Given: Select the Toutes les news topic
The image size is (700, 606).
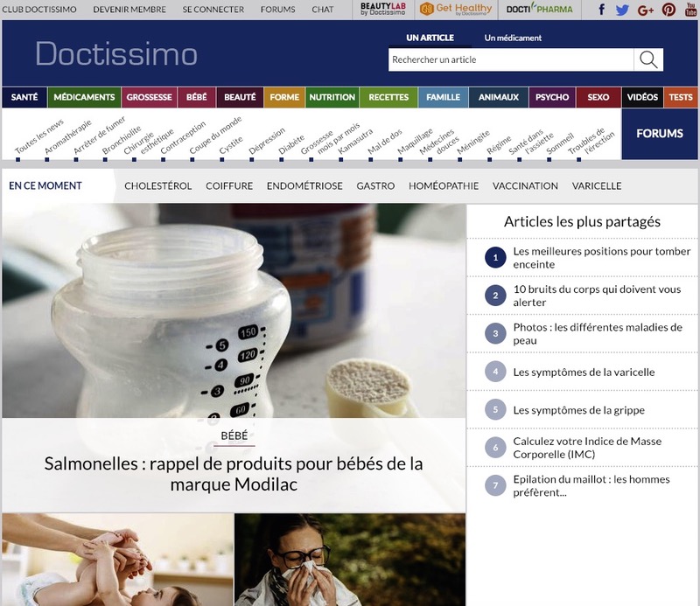Looking at the screenshot, I should point(39,136).
